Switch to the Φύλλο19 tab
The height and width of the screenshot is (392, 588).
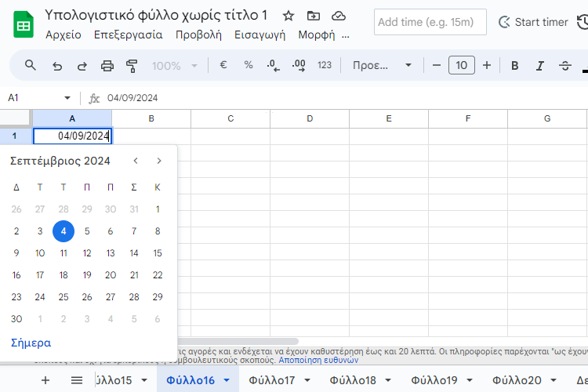pos(434,380)
